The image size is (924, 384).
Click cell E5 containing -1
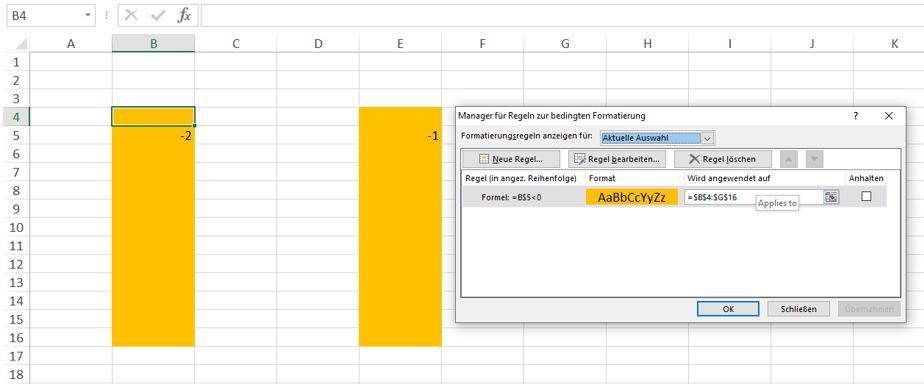[400, 135]
